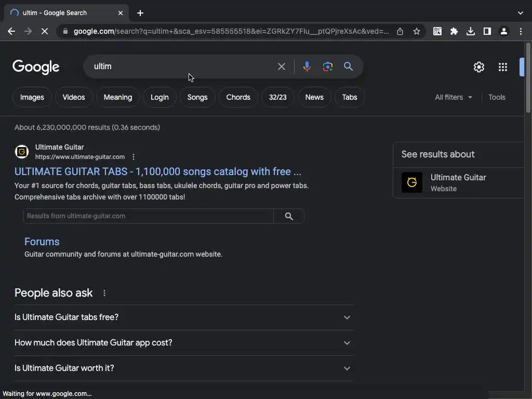Select the 32/23 filter chip
532x399 pixels.
coord(277,97)
